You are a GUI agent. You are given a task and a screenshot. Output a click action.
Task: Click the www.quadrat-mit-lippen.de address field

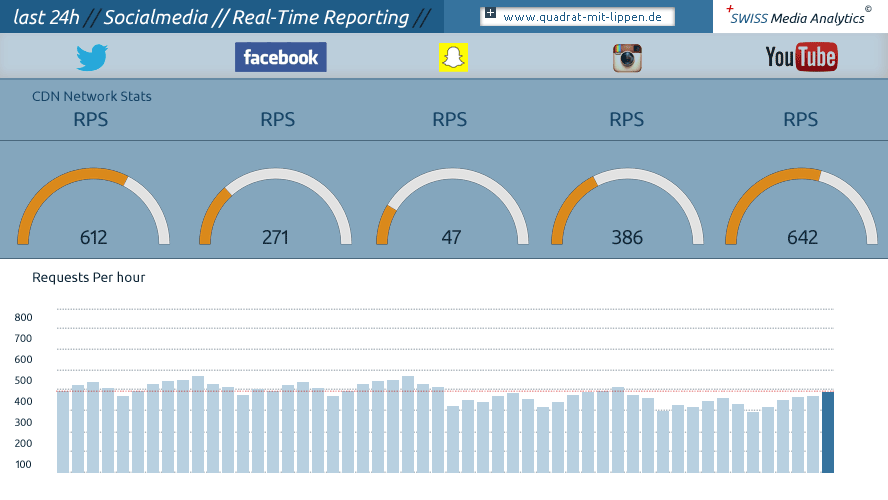pyautogui.click(x=577, y=16)
